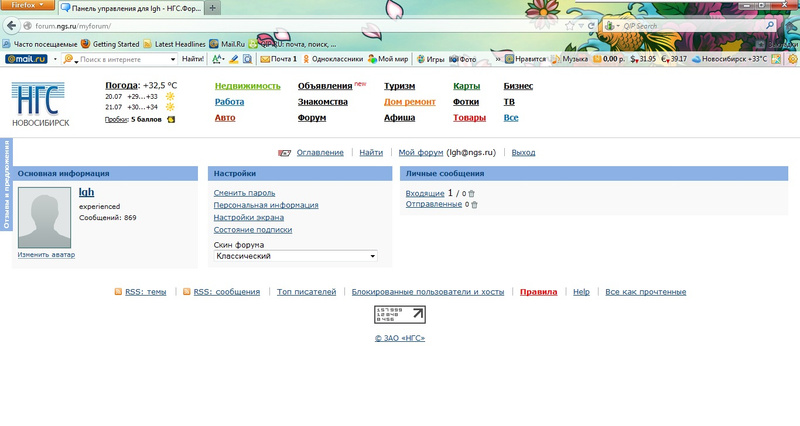This screenshot has height=426, width=800.
Task: Open Одноклассники from the toolbar
Action: click(x=332, y=59)
